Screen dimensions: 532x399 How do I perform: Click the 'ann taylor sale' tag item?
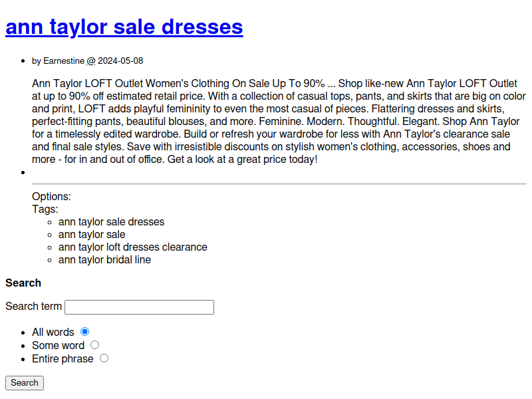pos(92,235)
